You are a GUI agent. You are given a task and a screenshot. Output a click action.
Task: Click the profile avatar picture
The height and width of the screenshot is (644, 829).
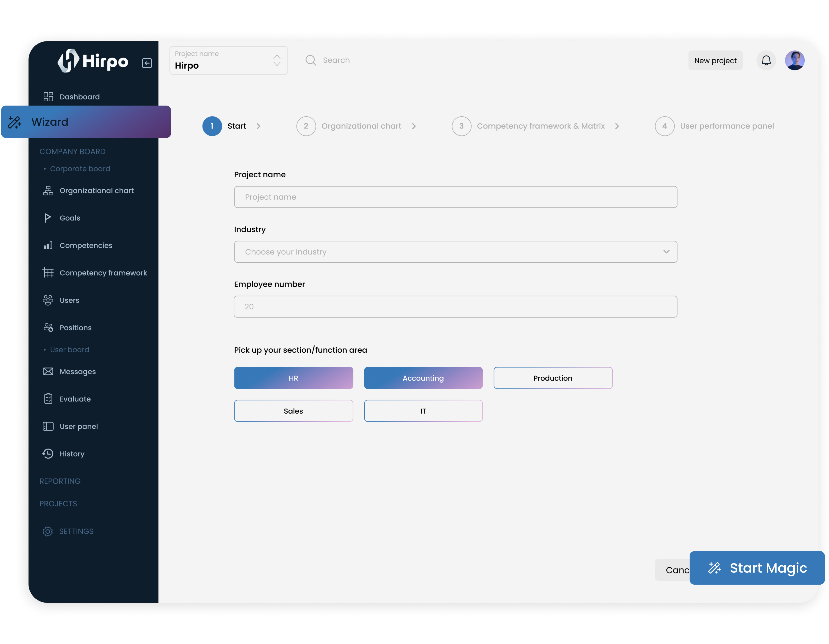[795, 60]
